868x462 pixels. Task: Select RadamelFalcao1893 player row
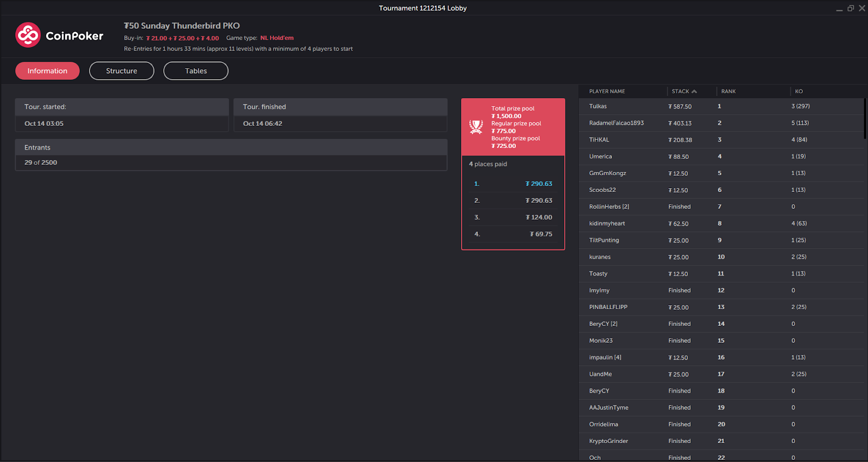click(x=722, y=123)
